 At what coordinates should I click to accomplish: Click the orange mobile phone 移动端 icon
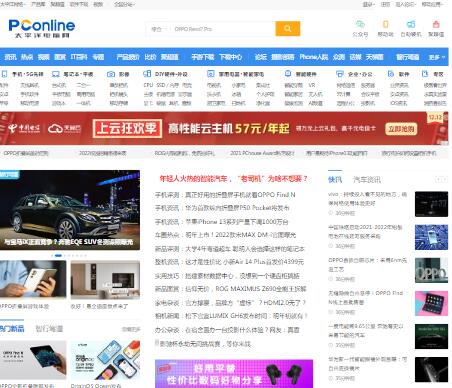(385, 24)
